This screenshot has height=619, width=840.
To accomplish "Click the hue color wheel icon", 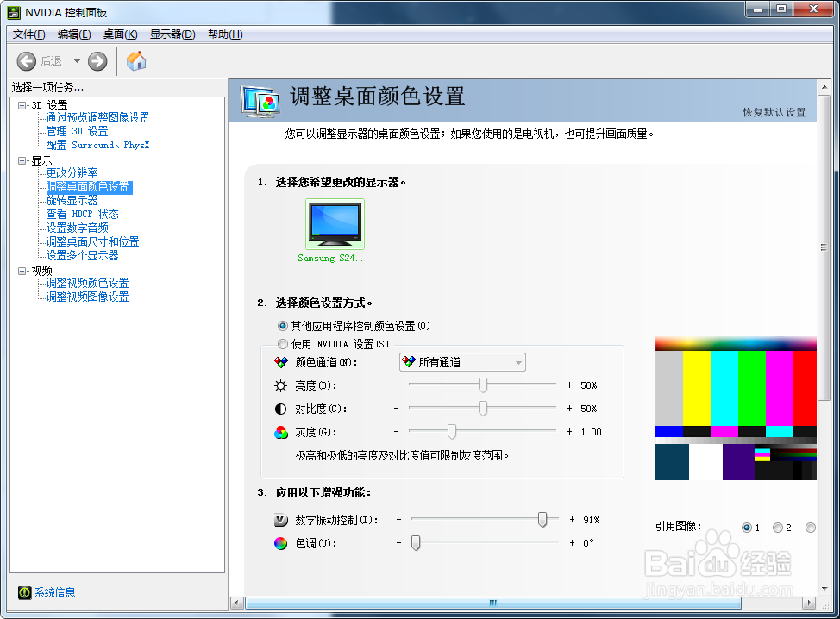I will (x=280, y=543).
